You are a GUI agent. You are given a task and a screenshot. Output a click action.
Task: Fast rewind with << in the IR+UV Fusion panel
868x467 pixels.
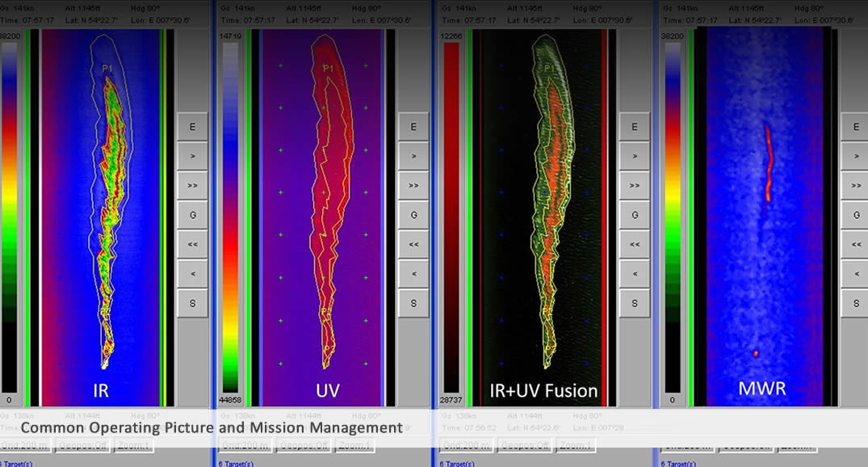coord(634,244)
